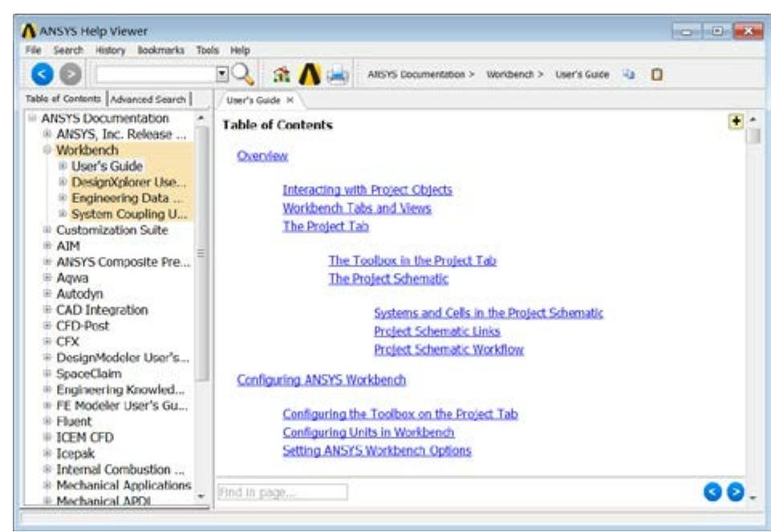771x532 pixels.
Task: Click the find previous arrow in page search
Action: pyautogui.click(x=712, y=493)
